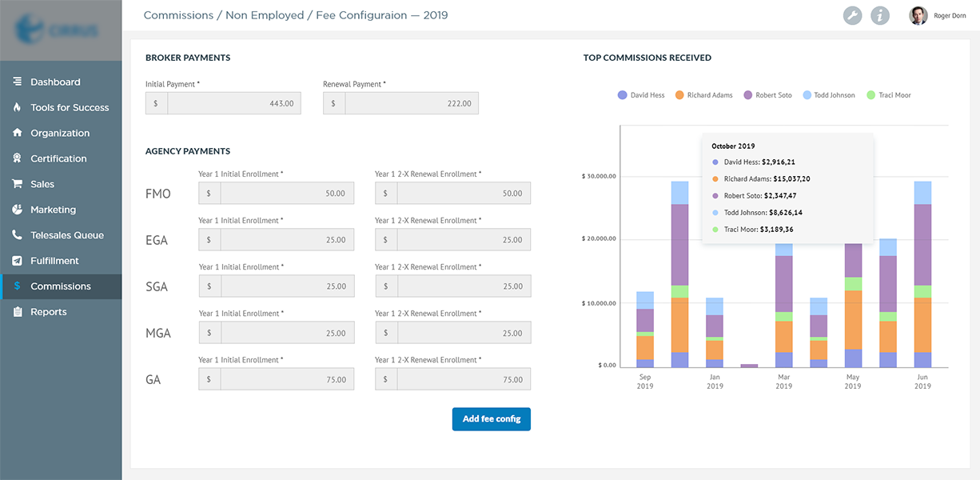Go to Certification in the sidebar

[x=58, y=158]
